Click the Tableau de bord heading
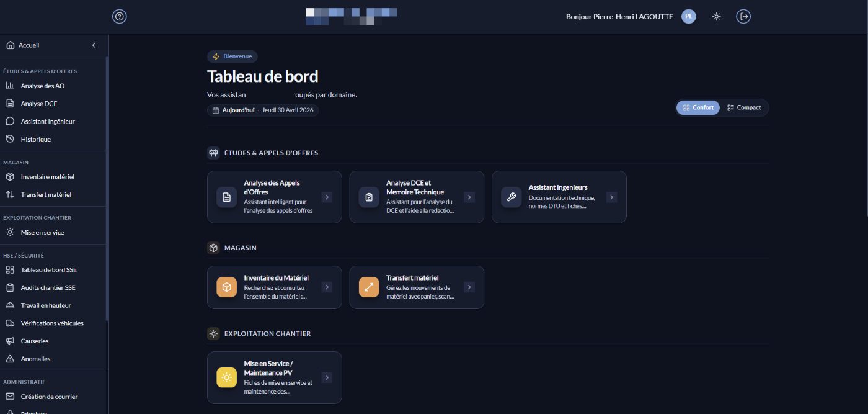The image size is (868, 414). (x=262, y=76)
